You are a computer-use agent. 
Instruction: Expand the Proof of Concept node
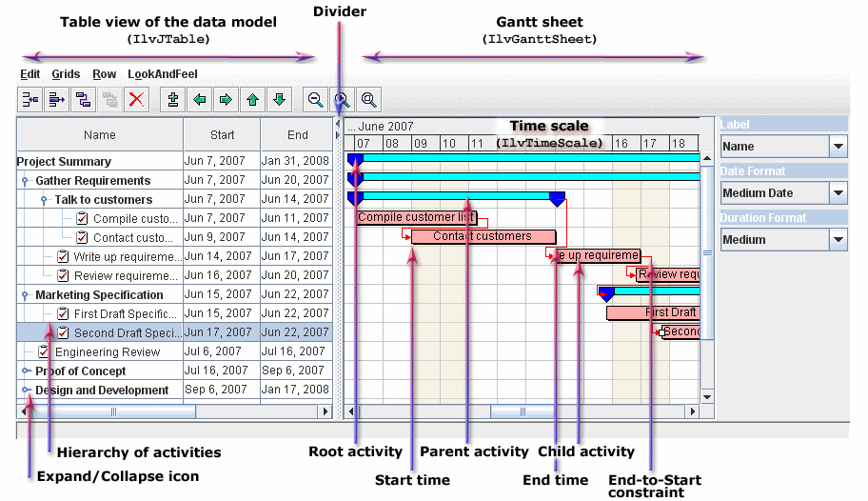point(26,371)
